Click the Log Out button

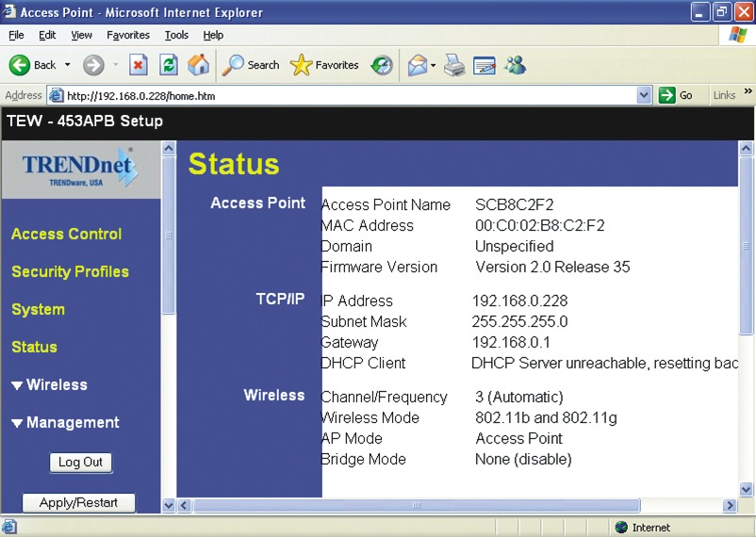coord(80,463)
